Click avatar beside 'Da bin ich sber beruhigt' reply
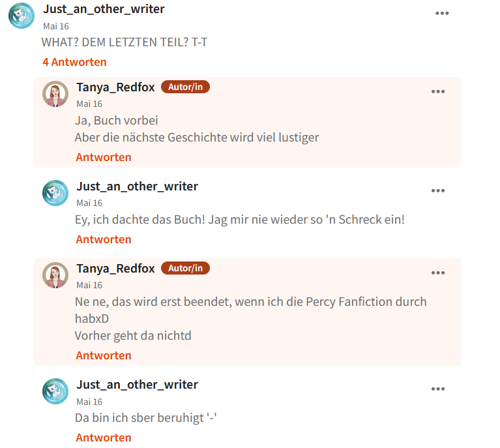Image resolution: width=500 pixels, height=448 pixels. pos(55,391)
